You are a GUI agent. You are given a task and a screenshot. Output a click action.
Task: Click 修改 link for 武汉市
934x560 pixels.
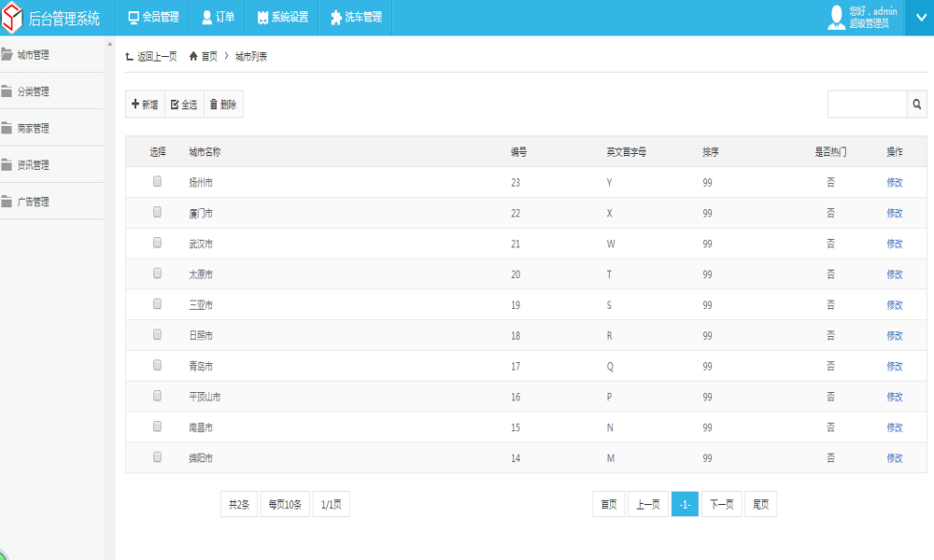[895, 244]
